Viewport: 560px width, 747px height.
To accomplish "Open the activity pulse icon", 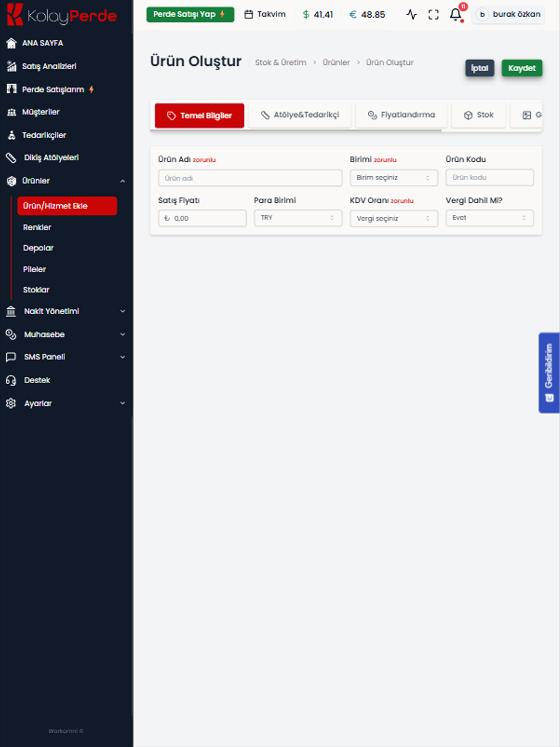I will click(412, 14).
